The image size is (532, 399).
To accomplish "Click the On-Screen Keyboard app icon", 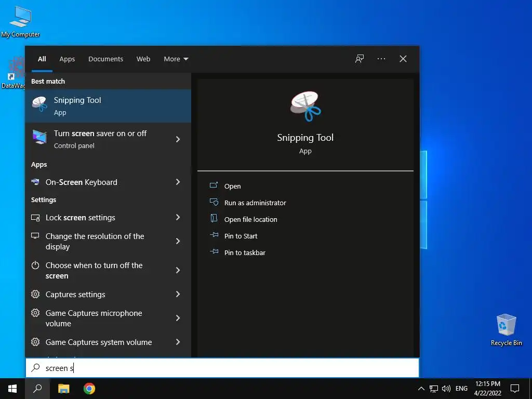I will point(35,182).
